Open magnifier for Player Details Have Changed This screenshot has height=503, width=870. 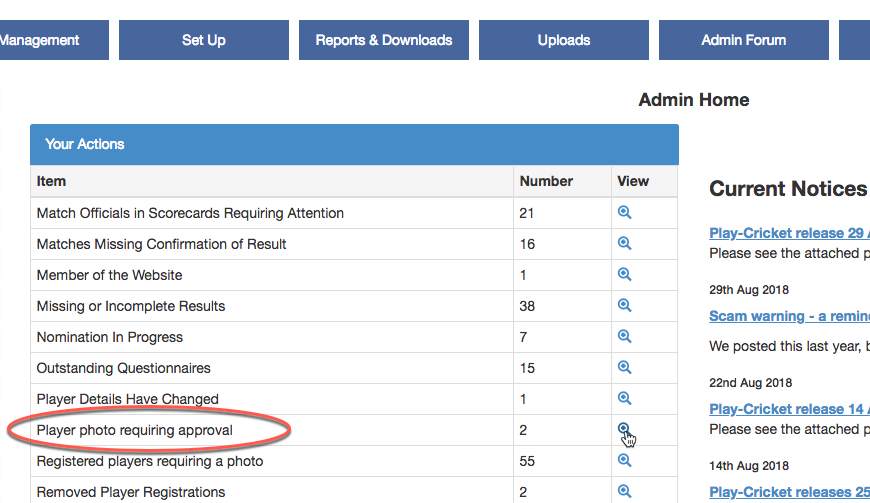point(624,399)
